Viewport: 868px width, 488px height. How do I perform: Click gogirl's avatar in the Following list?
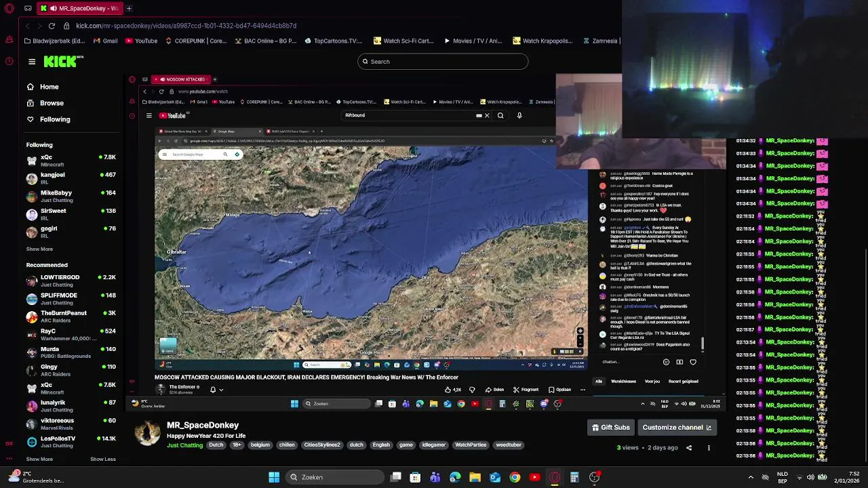[32, 232]
